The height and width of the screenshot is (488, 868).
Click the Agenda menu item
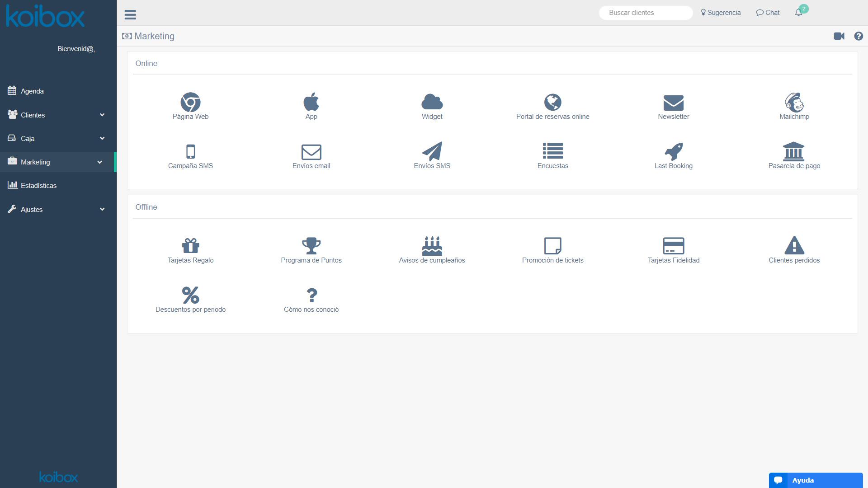[33, 90]
